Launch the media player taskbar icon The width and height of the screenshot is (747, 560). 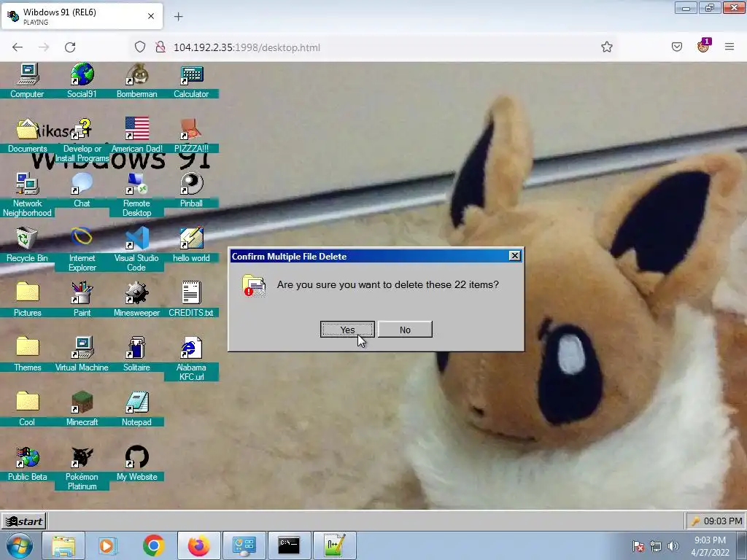pyautogui.click(x=108, y=545)
